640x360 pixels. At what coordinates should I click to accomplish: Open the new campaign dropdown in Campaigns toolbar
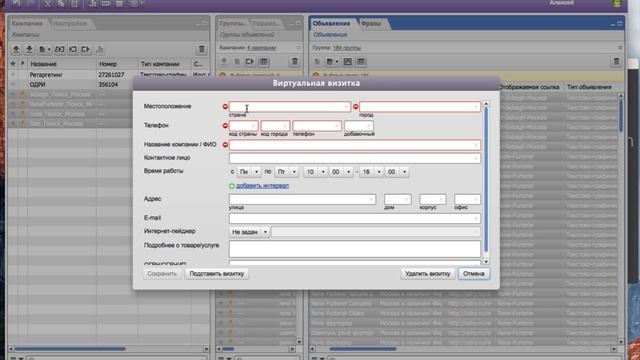44,49
